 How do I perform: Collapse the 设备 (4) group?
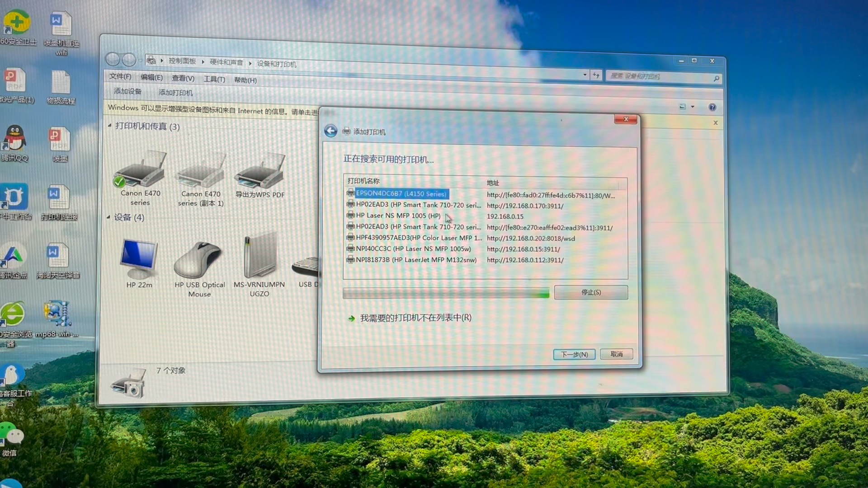109,217
